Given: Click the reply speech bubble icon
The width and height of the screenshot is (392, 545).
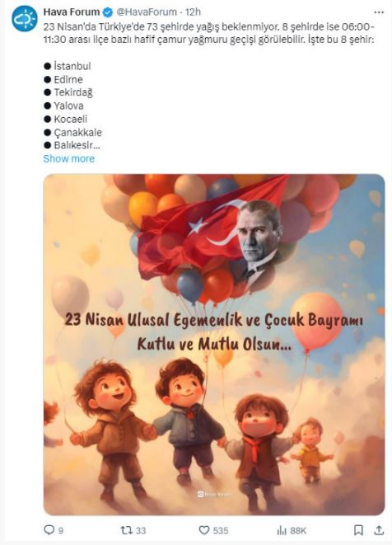Looking at the screenshot, I should click(49, 529).
